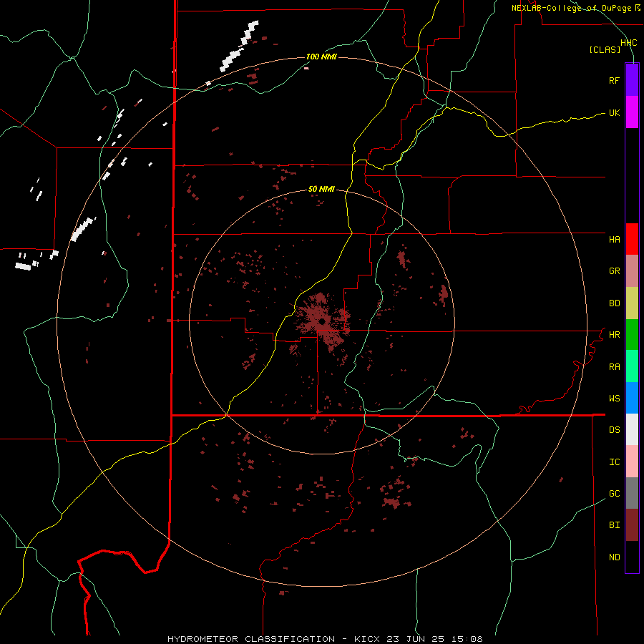Click the WS legend label
The width and height of the screenshot is (644, 644).
click(x=614, y=399)
